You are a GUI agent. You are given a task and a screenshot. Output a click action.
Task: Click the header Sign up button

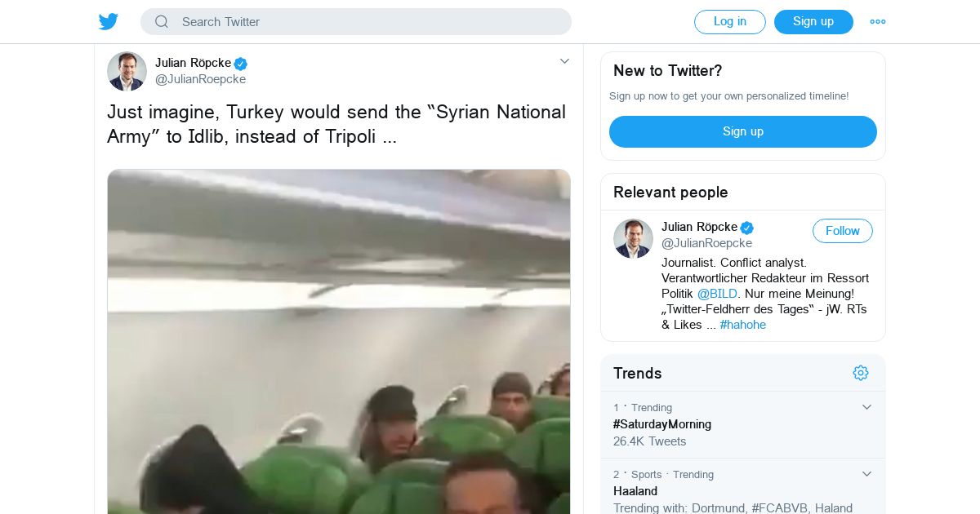point(813,22)
